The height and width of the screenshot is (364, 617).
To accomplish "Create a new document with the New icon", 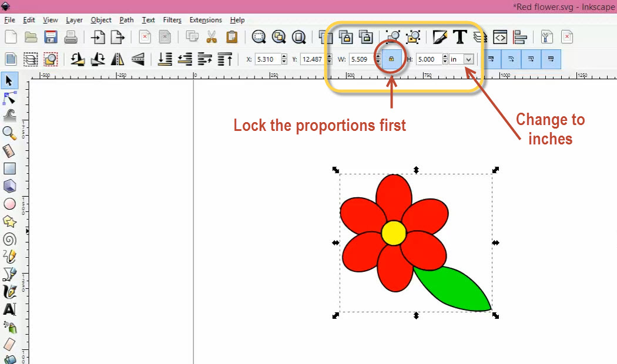I will coord(11,37).
